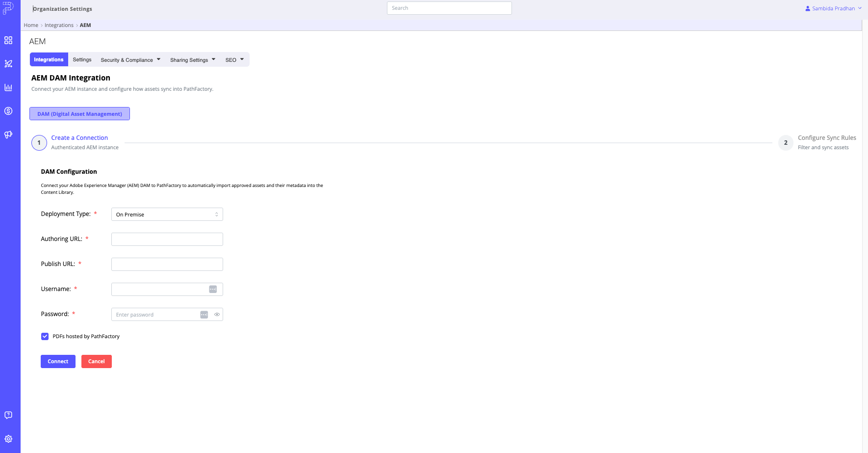Expand the Security & Compliance menu
868x453 pixels.
click(130, 60)
